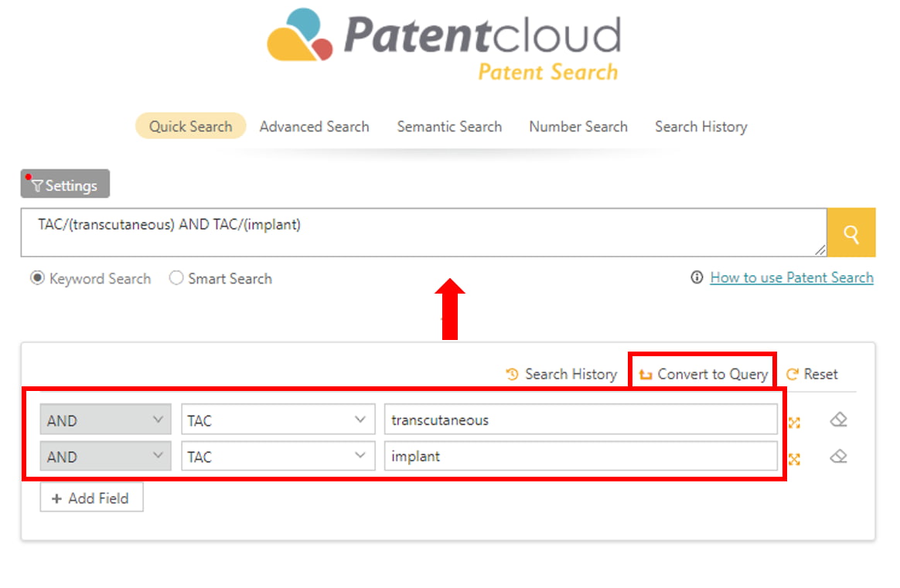Switch to the Advanced Search tab

click(x=315, y=126)
